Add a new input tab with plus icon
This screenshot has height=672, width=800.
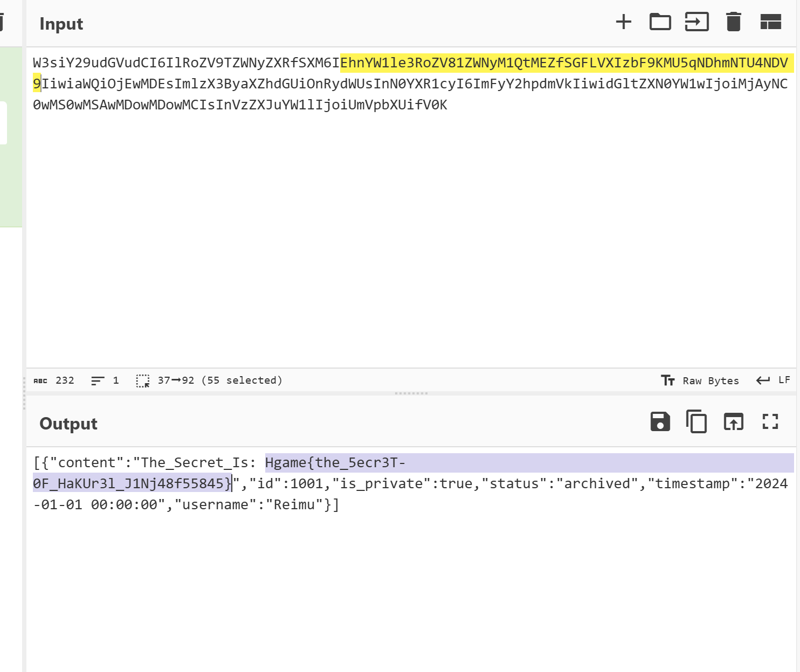[623, 22]
